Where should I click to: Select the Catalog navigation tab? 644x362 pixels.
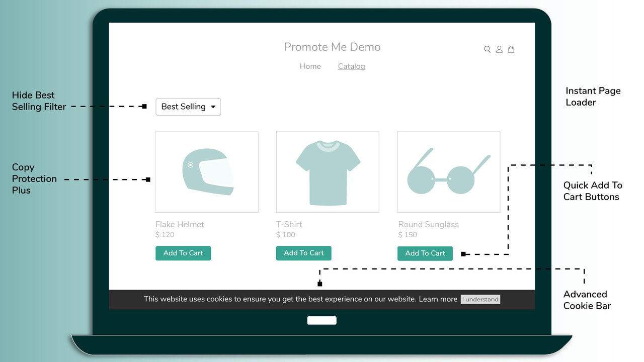(x=351, y=66)
